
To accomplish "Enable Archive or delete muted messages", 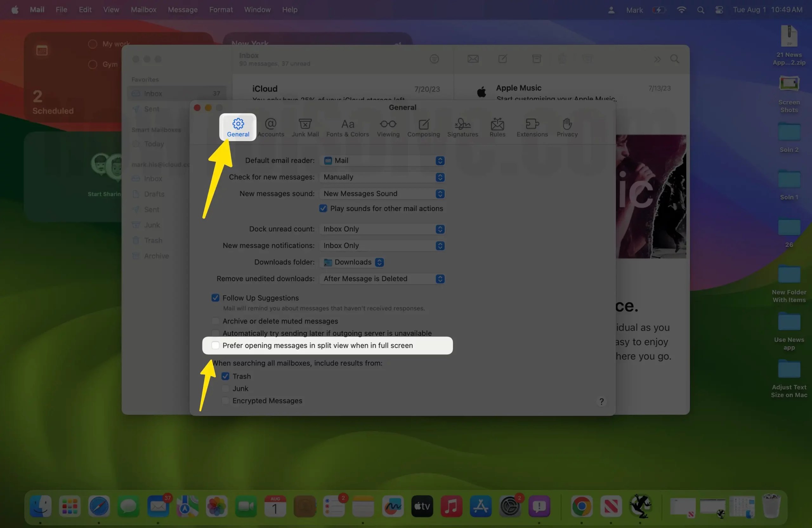I will pyautogui.click(x=215, y=321).
